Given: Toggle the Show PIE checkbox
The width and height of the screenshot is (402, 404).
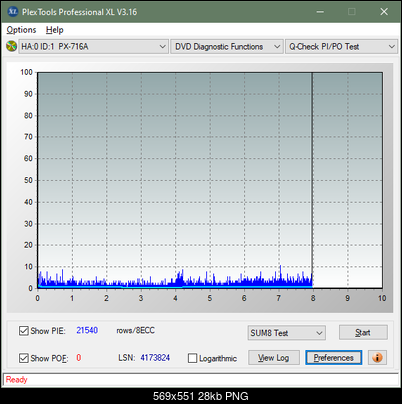Looking at the screenshot, I should coord(24,331).
